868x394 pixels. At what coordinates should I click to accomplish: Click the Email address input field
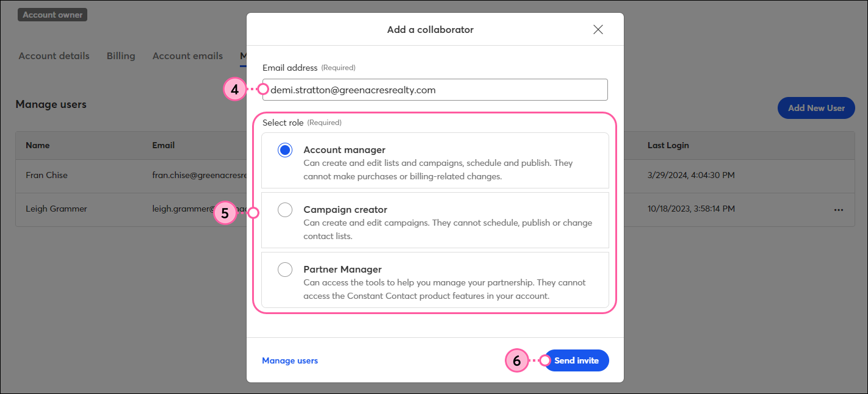tap(435, 90)
